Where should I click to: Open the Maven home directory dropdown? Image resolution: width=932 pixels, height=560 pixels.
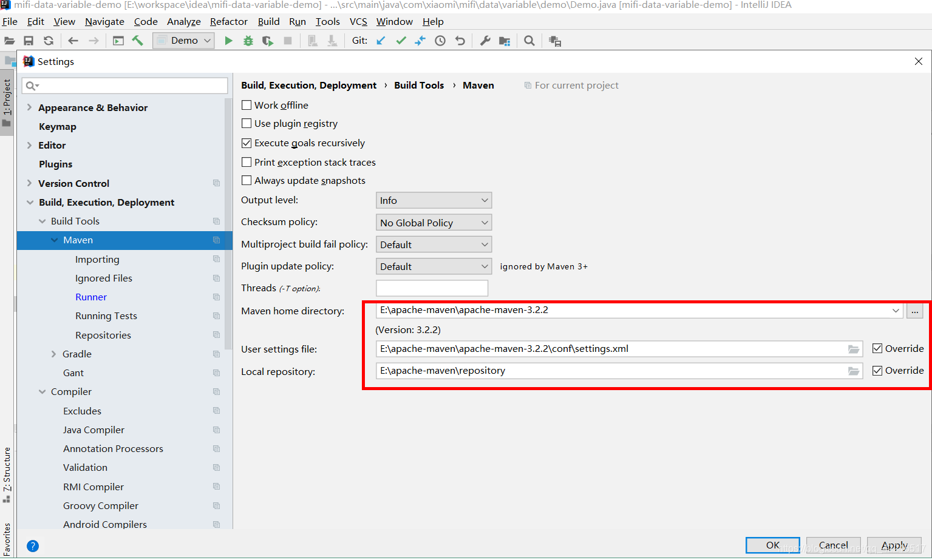896,310
